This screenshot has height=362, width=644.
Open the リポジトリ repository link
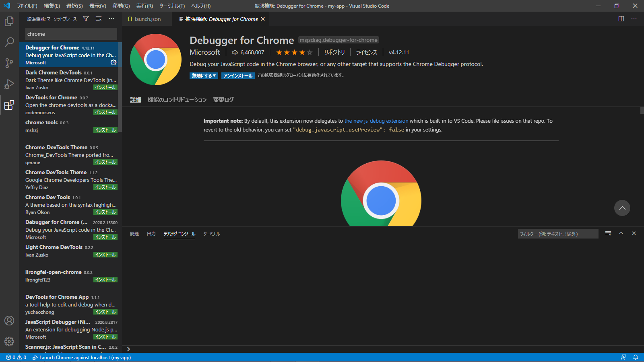point(334,52)
